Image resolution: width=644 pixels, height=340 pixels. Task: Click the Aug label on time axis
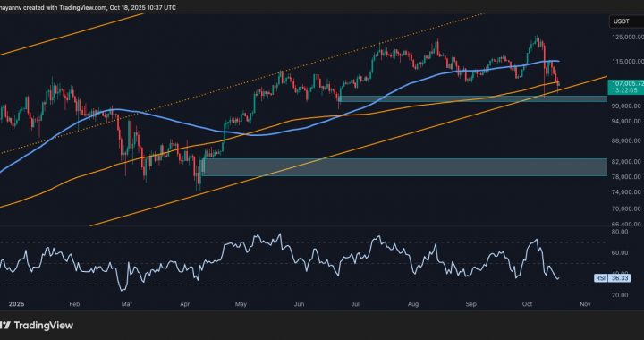tap(413, 304)
